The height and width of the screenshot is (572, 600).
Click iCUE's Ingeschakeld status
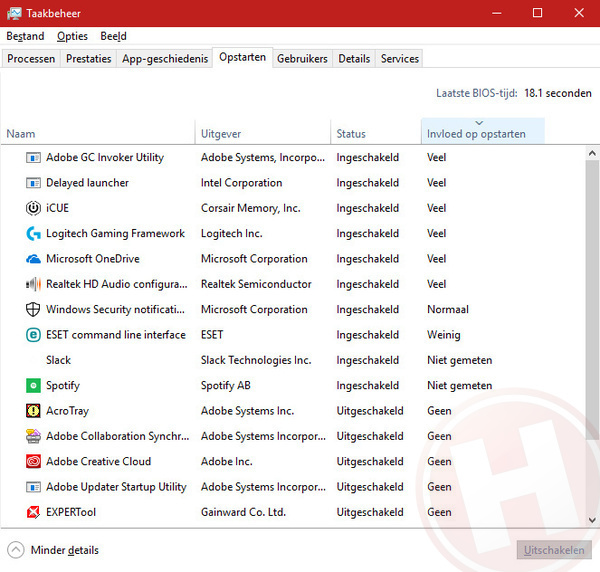[367, 208]
